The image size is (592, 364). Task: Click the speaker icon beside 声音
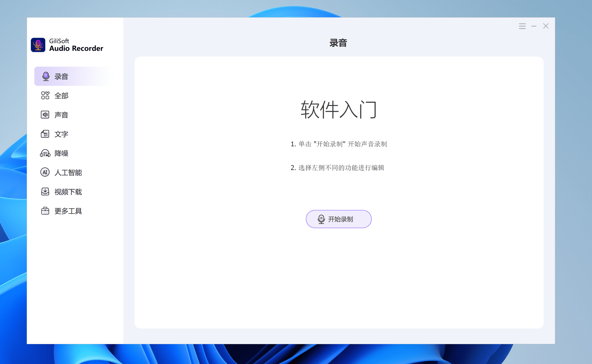point(45,115)
